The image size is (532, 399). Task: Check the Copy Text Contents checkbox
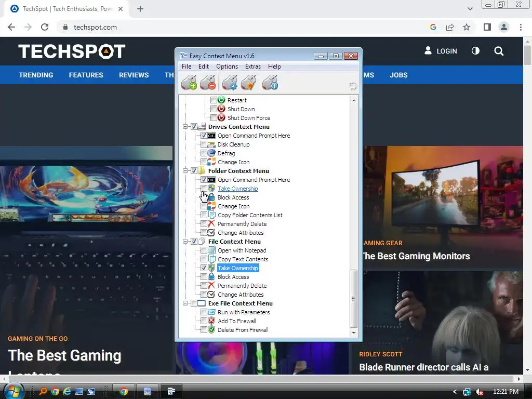204,259
